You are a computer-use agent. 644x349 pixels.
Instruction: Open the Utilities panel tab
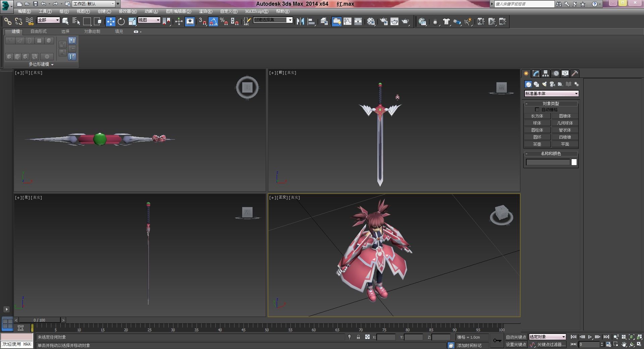coord(575,73)
